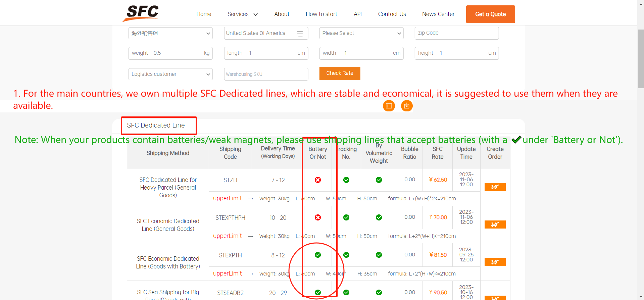This screenshot has height=300, width=644.
Task: Click volumetric weight check for STEXPTHPH
Action: coord(379,217)
